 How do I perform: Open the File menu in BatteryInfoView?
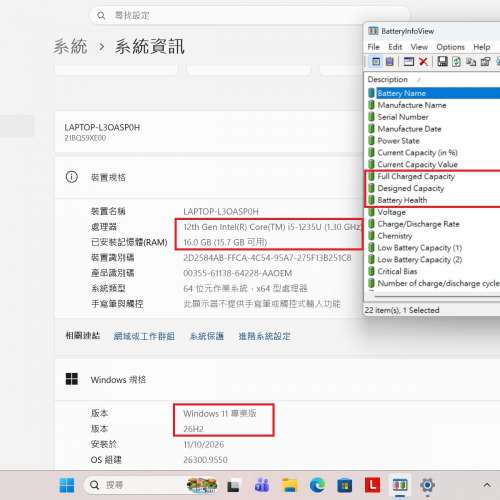[x=373, y=47]
